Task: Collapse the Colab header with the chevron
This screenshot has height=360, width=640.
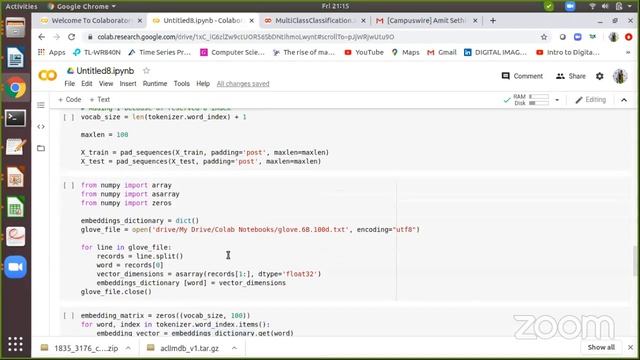Action: point(624,100)
